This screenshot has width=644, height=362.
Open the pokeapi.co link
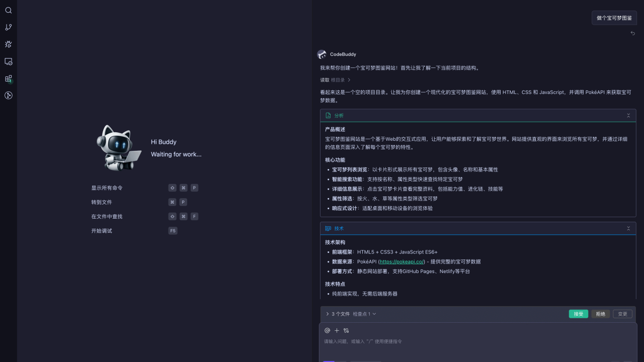402,262
